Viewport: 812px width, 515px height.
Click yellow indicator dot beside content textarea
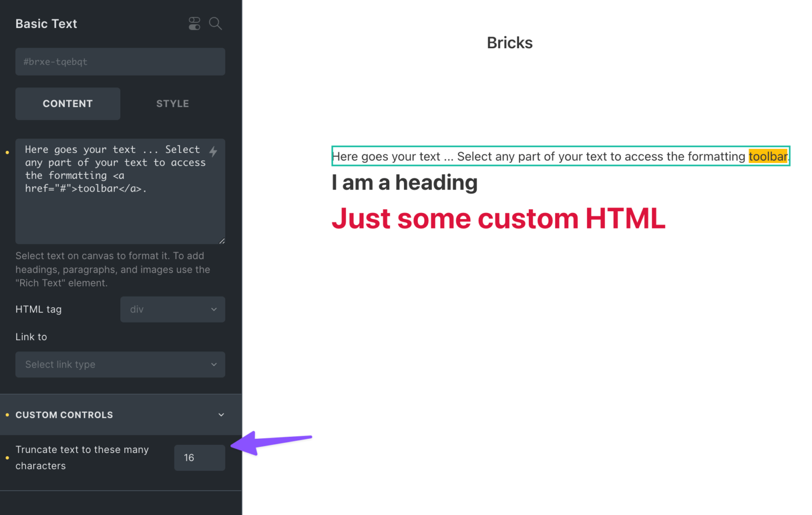coord(7,151)
